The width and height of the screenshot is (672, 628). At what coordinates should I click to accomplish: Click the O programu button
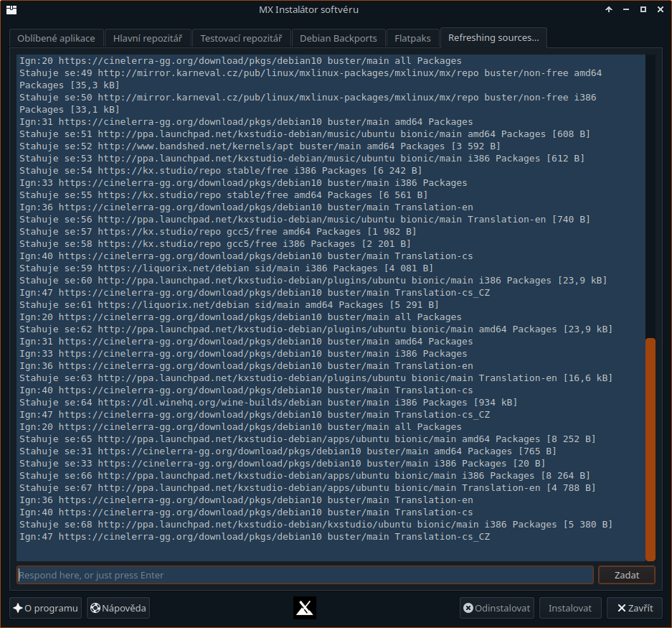point(45,608)
